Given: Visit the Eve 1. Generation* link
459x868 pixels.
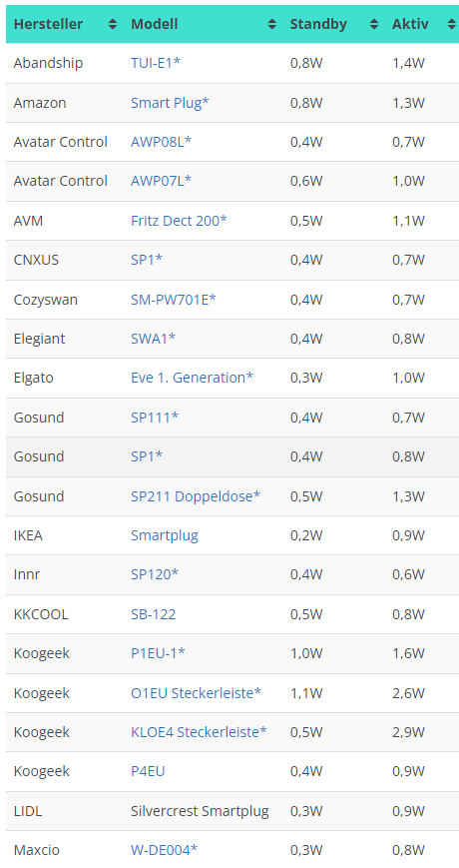Looking at the screenshot, I should tap(192, 379).
